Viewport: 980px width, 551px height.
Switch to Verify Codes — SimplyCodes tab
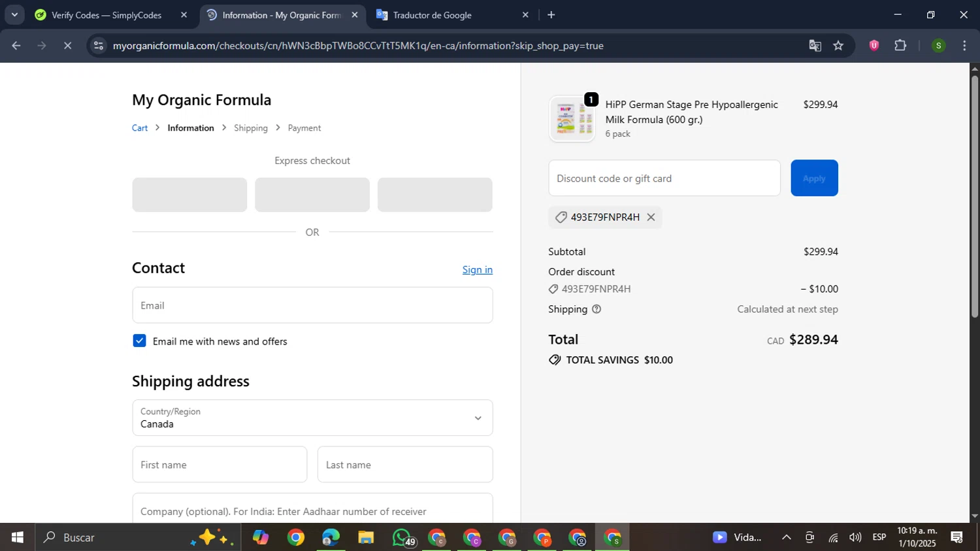[x=107, y=15]
